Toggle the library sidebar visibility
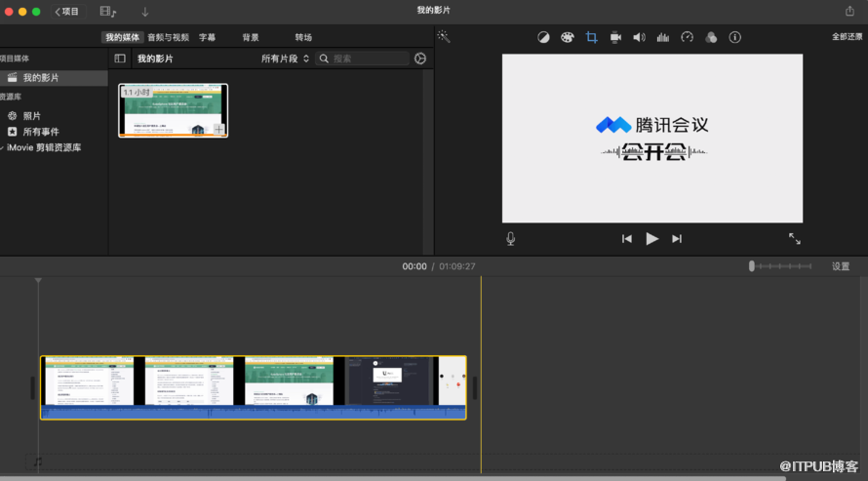 120,59
